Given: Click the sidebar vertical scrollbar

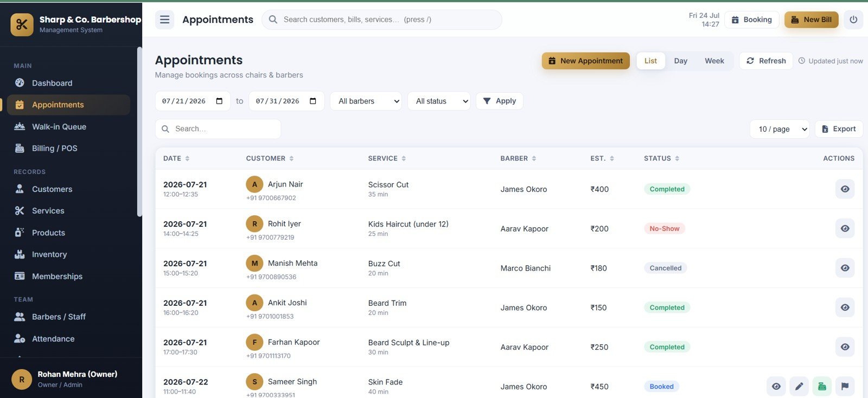Looking at the screenshot, I should point(139,132).
